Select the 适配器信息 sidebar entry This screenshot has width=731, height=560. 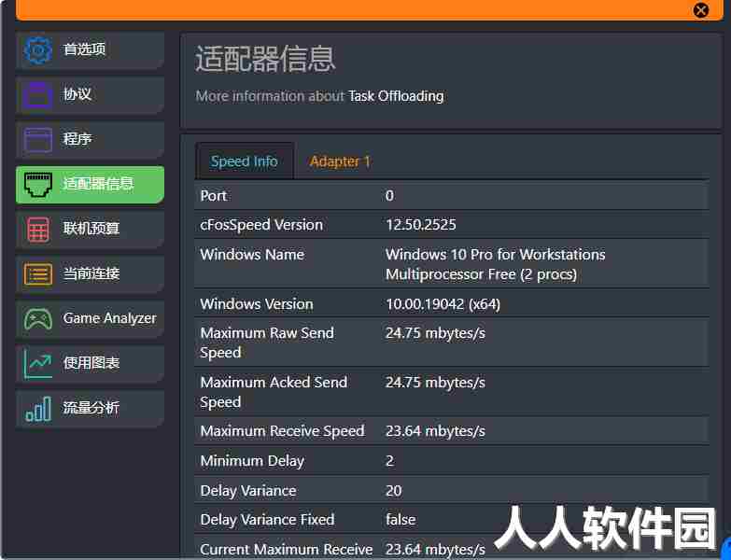[x=90, y=184]
